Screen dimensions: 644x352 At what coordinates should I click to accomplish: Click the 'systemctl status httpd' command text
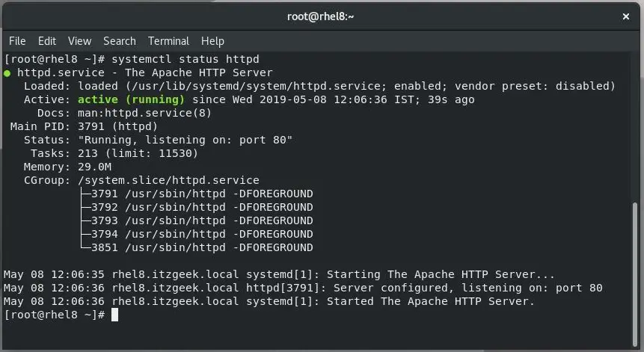click(x=185, y=59)
